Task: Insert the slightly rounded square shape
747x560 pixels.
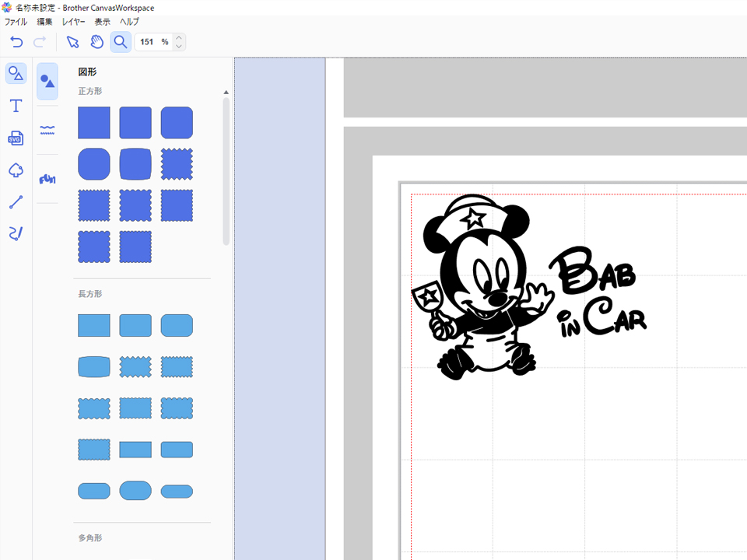Action: point(135,122)
